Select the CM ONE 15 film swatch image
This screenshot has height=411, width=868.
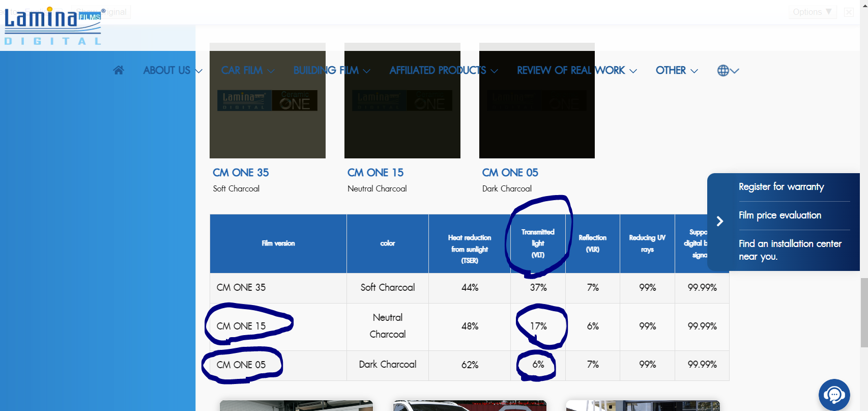(402, 101)
